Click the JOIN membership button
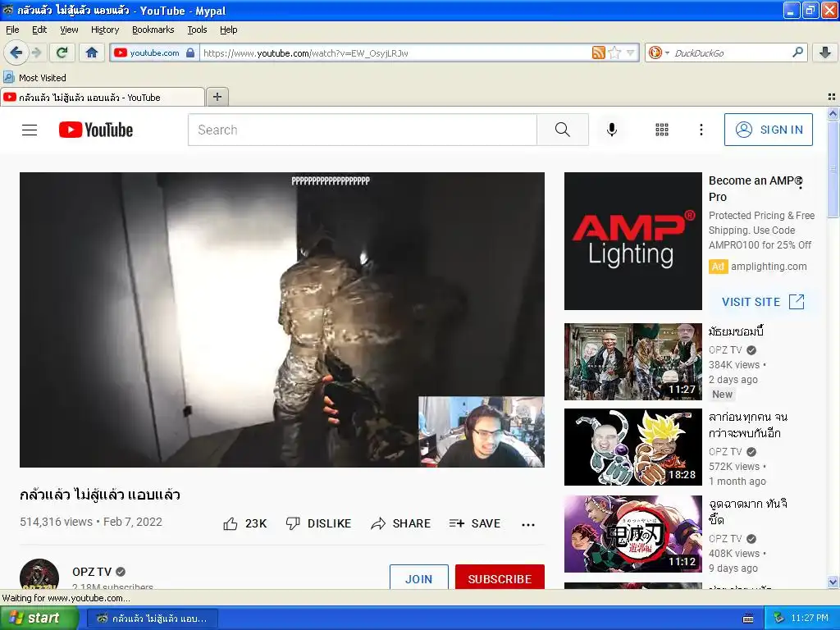 (418, 577)
